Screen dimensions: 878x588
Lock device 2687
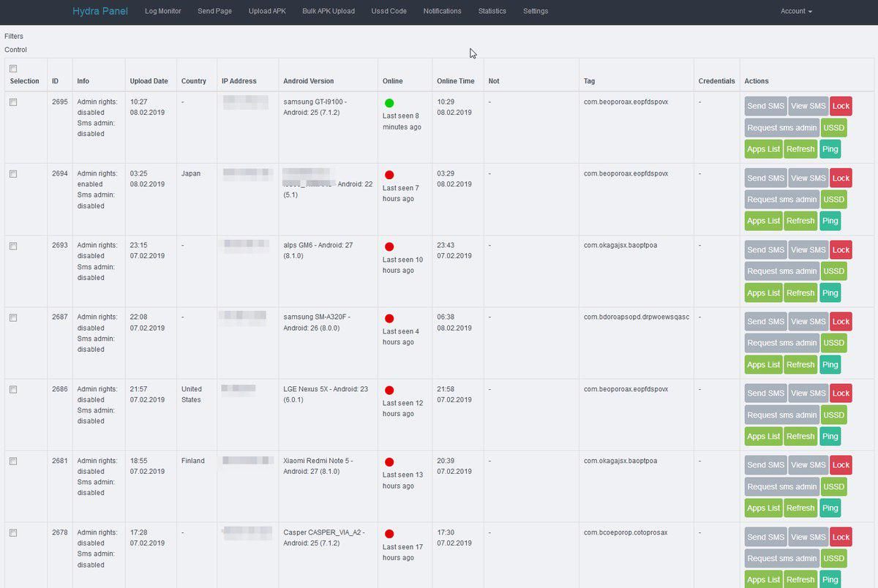pyautogui.click(x=841, y=321)
